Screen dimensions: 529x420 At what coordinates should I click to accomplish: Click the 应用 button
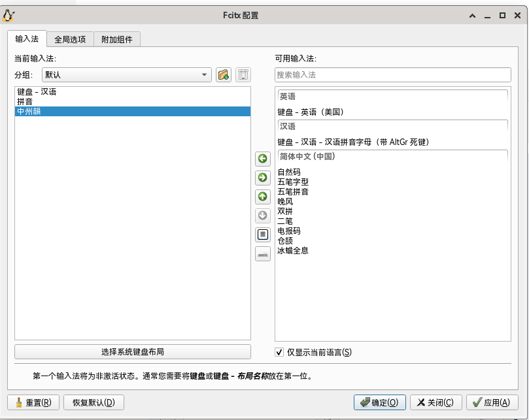[x=491, y=402]
